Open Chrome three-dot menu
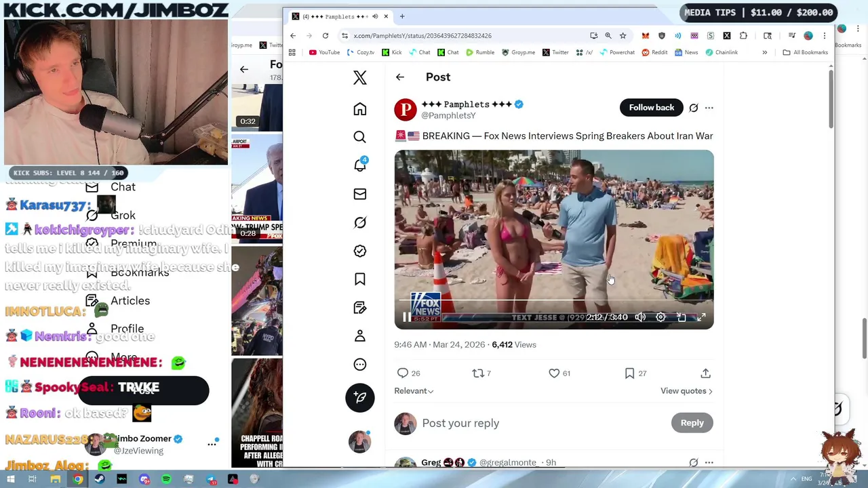This screenshot has height=488, width=868. [x=825, y=36]
